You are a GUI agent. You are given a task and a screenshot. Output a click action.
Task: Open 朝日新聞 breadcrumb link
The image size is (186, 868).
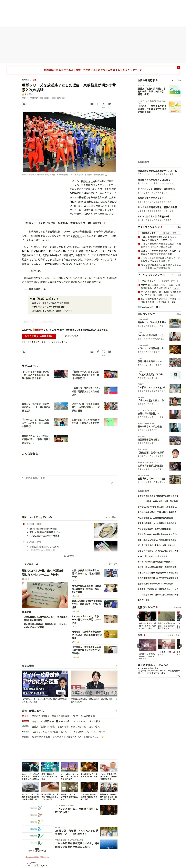tap(25, 80)
